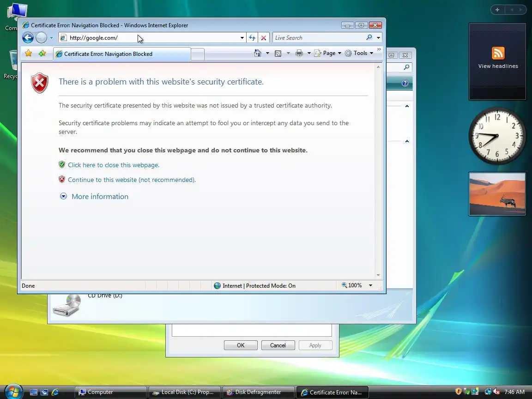The width and height of the screenshot is (532, 399).
Task: Click the Add to Favorites icon
Action: pyautogui.click(x=42, y=53)
